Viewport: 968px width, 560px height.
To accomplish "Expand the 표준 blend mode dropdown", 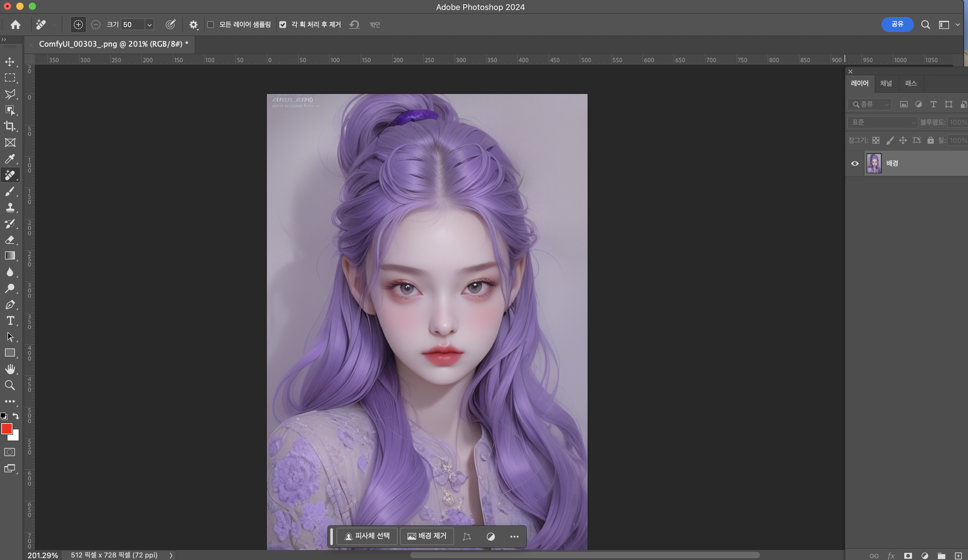I will point(882,122).
